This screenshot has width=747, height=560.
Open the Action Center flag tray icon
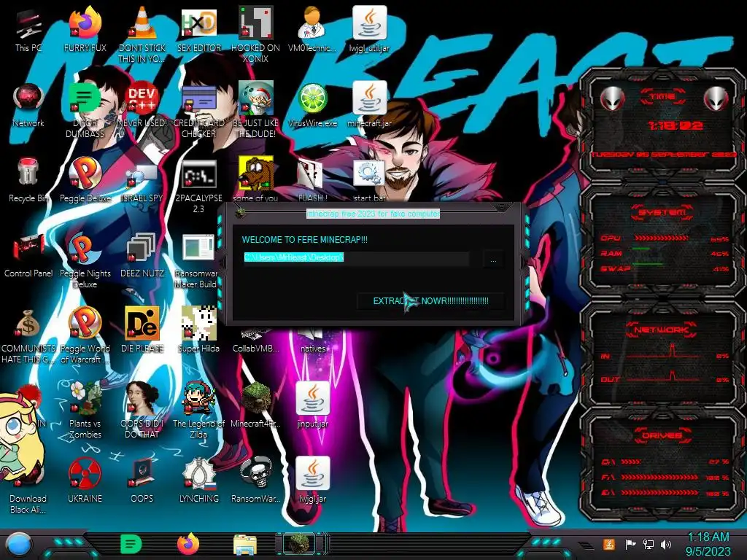630,545
